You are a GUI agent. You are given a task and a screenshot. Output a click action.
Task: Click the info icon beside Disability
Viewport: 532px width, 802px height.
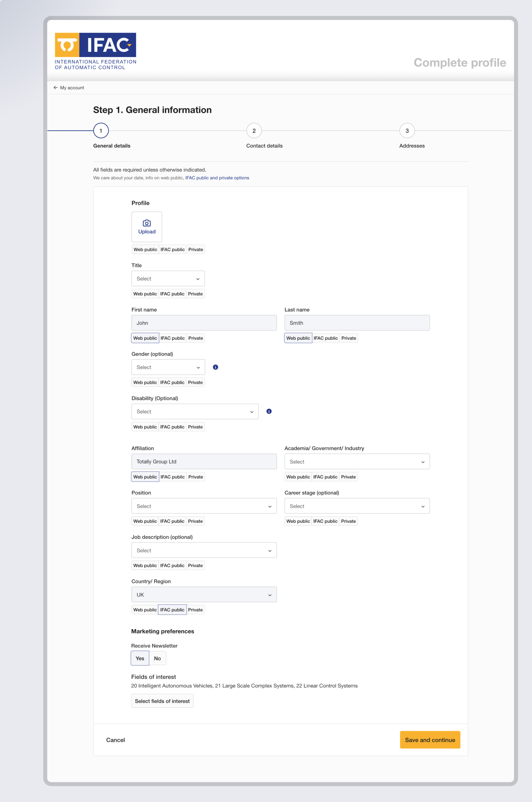point(269,411)
